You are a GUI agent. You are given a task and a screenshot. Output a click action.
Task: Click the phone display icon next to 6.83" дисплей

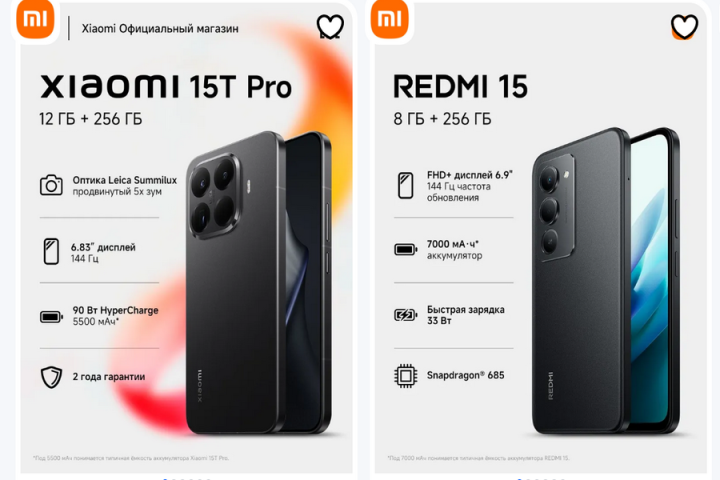(51, 251)
